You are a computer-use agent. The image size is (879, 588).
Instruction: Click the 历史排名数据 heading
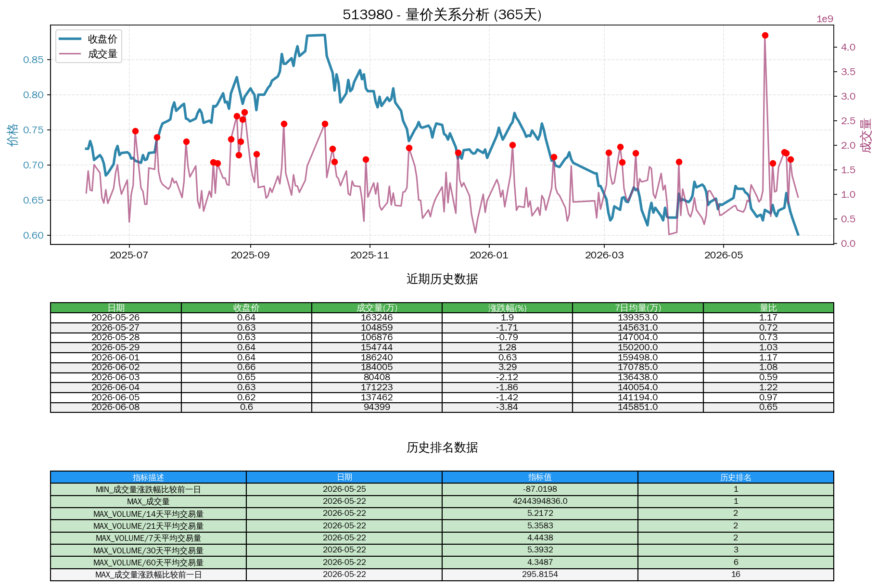click(442, 447)
